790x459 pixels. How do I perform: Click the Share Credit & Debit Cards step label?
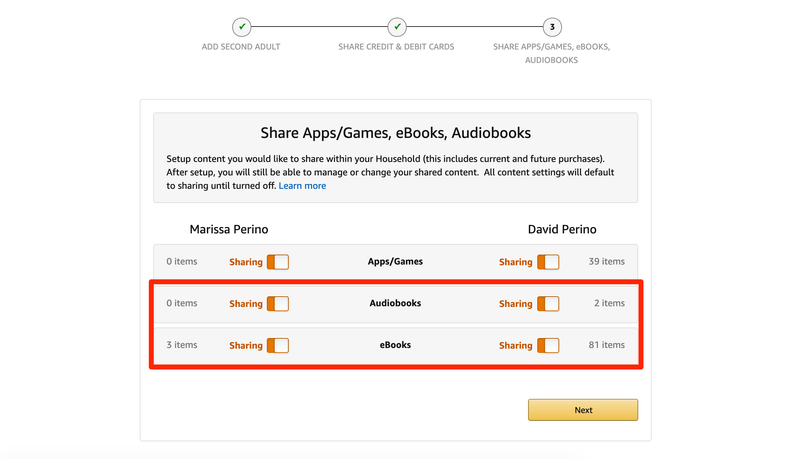click(396, 47)
